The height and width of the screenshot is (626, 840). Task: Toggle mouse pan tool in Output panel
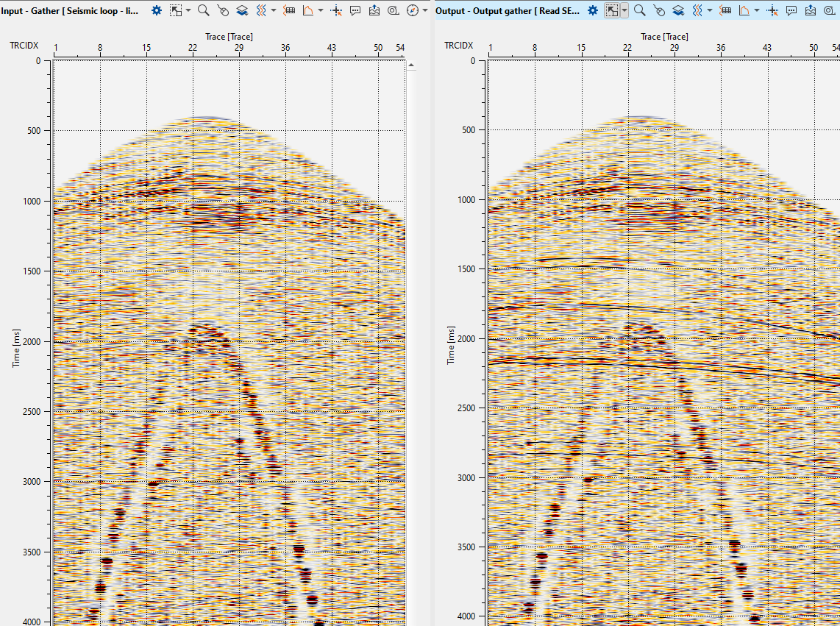659,10
